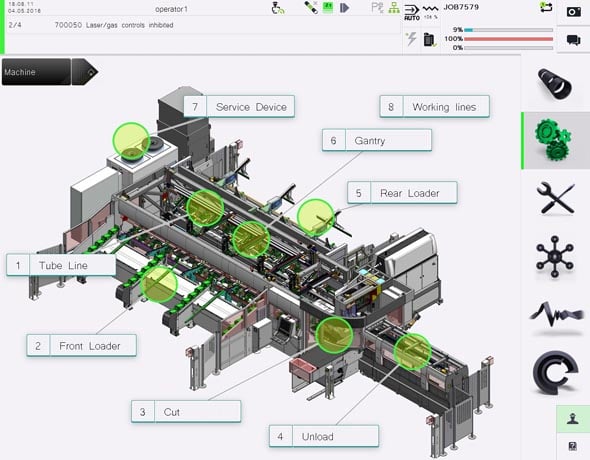Click the green hotspot circle for Unload conveyor
This screenshot has height=460, width=590.
tap(412, 351)
